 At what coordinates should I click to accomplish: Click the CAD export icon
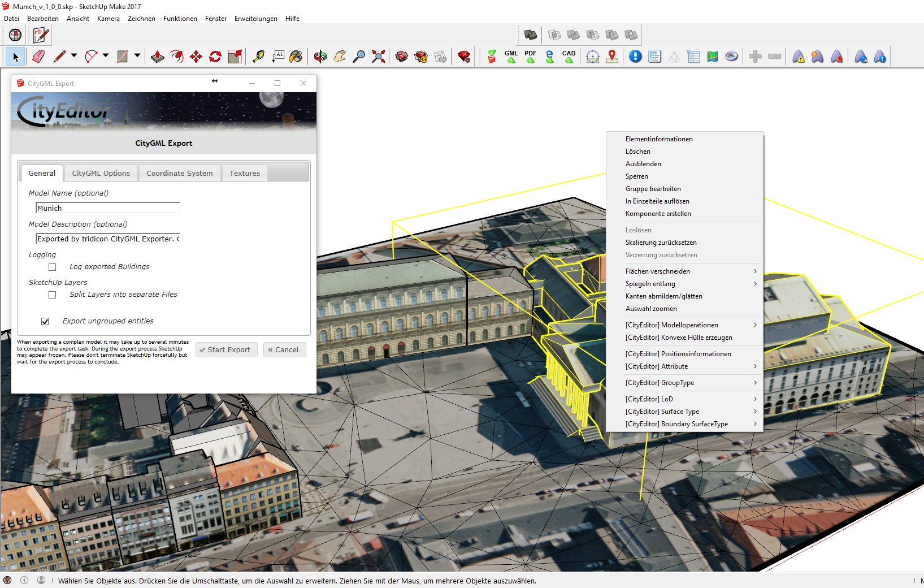569,57
